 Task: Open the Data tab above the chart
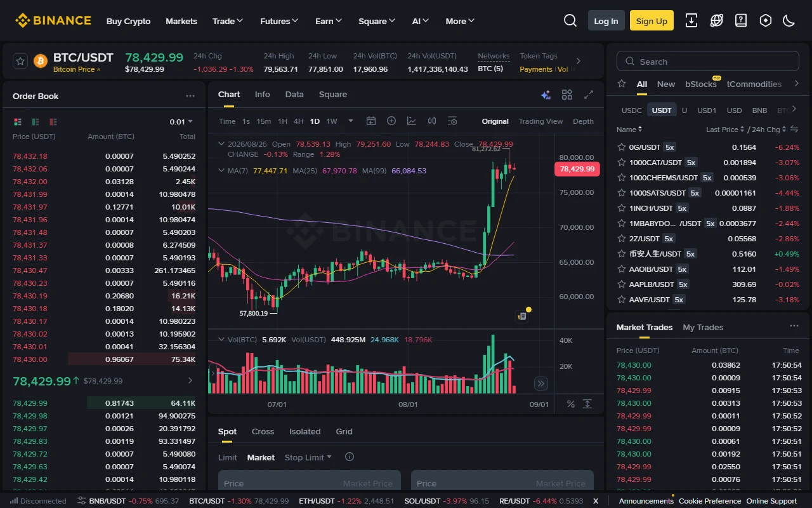[294, 94]
